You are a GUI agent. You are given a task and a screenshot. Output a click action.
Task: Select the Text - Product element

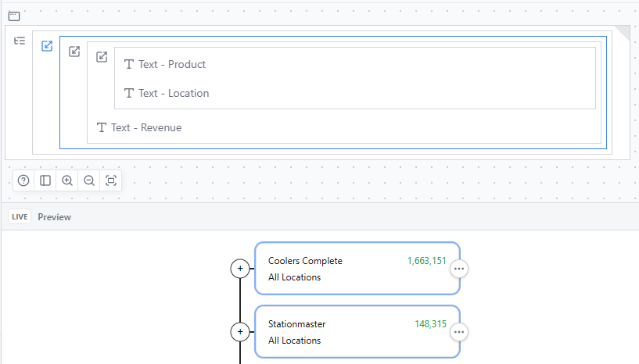click(172, 64)
